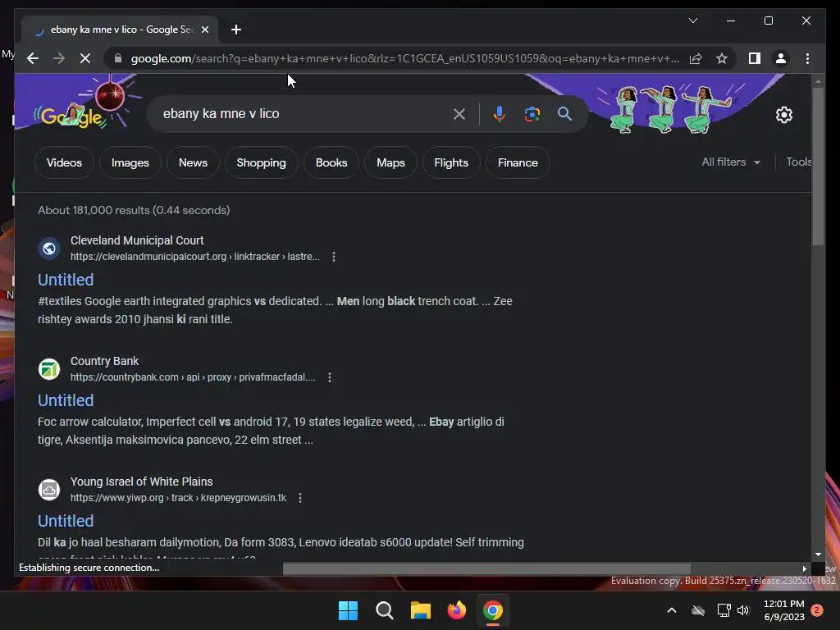Open the tab search dropdown chevron
The width and height of the screenshot is (840, 630).
tap(692, 21)
